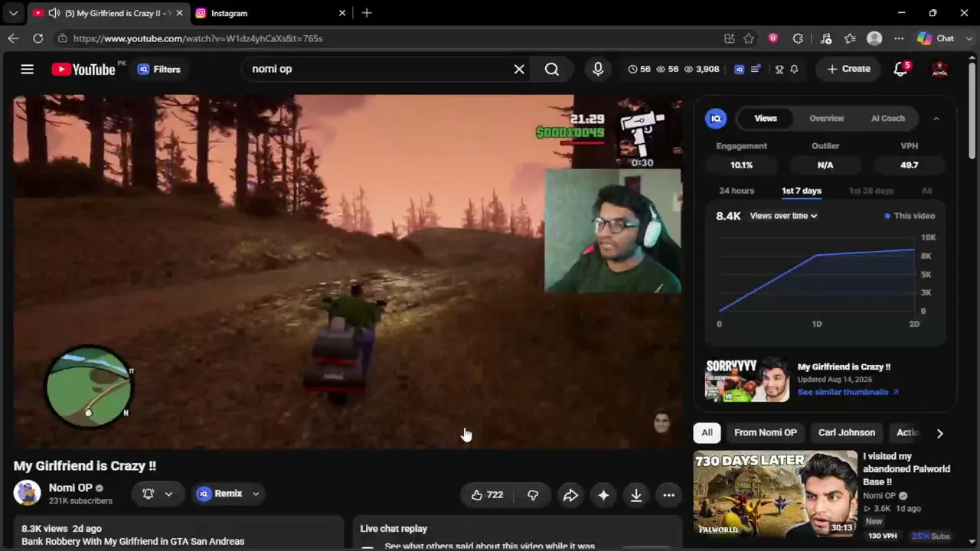The width and height of the screenshot is (980, 551).
Task: Download the video using the download icon
Action: [636, 495]
